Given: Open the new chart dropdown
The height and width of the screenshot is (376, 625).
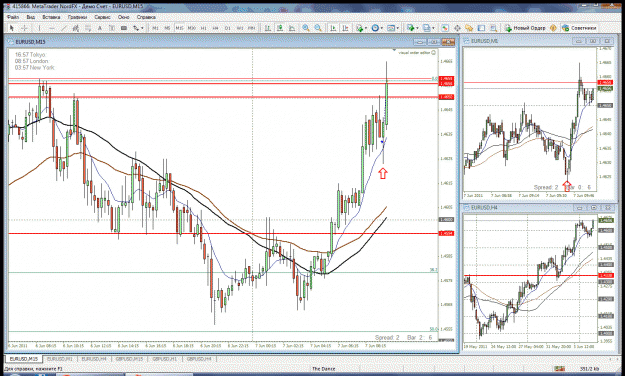Looking at the screenshot, I should [412, 28].
